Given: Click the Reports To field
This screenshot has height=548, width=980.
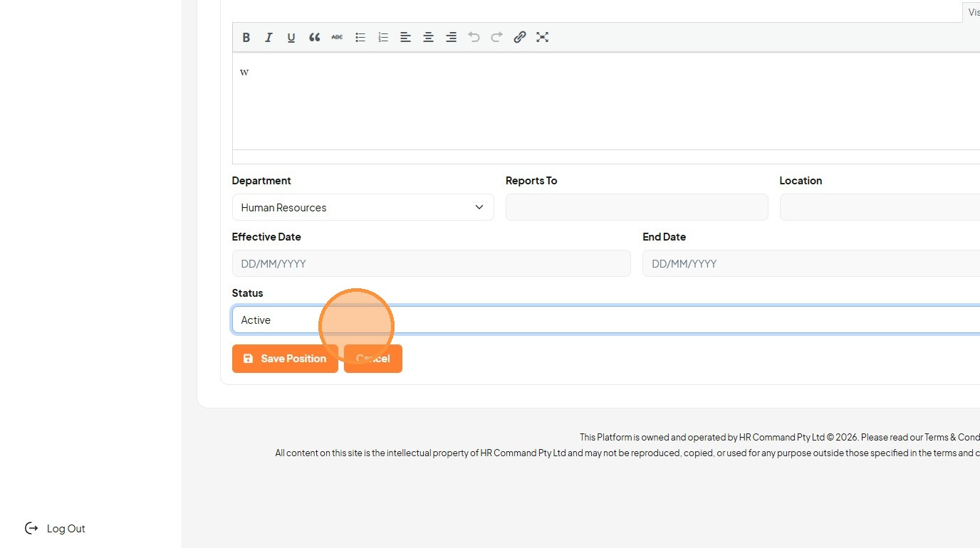Looking at the screenshot, I should point(637,207).
